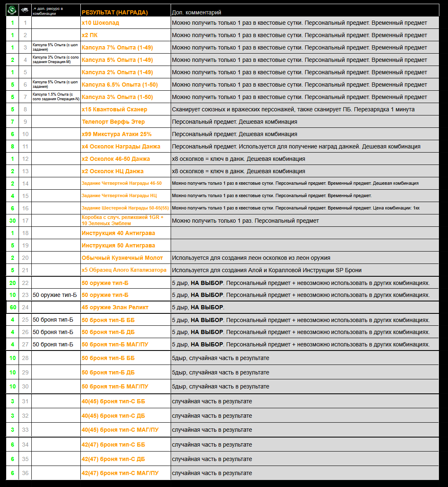448x487 pixels.
Task: Select '50 броня тип-Б МАГ/ПУ' in row 27
Action: [x=115, y=344]
